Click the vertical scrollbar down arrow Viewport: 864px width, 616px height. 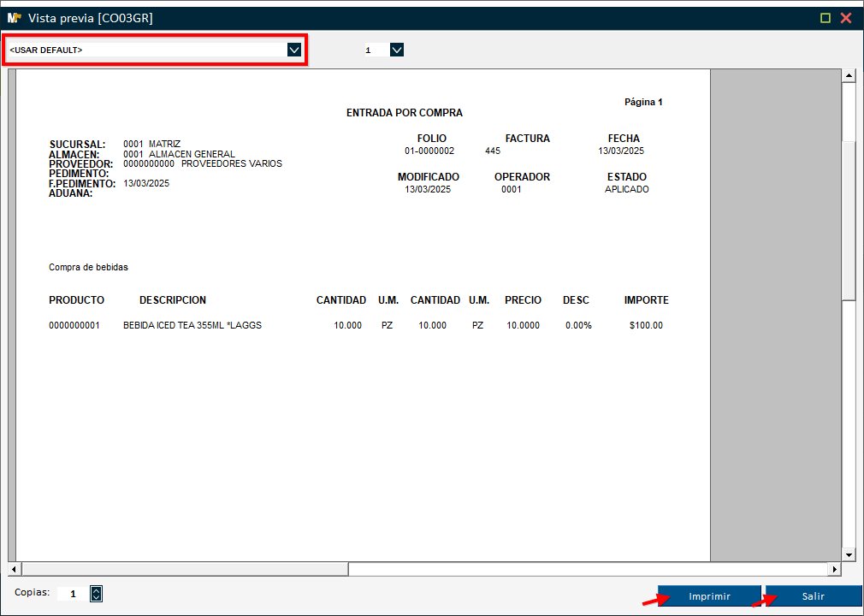(849, 555)
